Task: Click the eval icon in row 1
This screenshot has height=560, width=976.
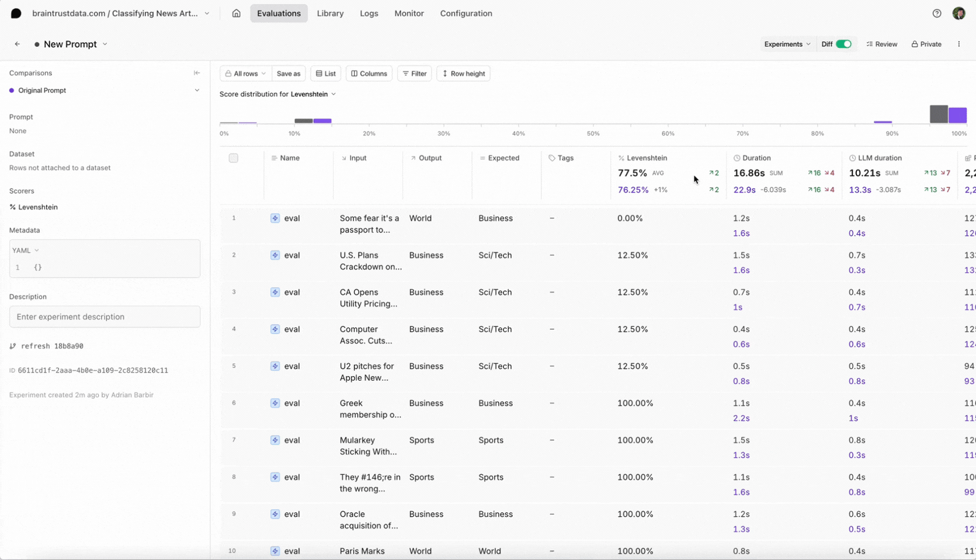Action: click(x=275, y=218)
